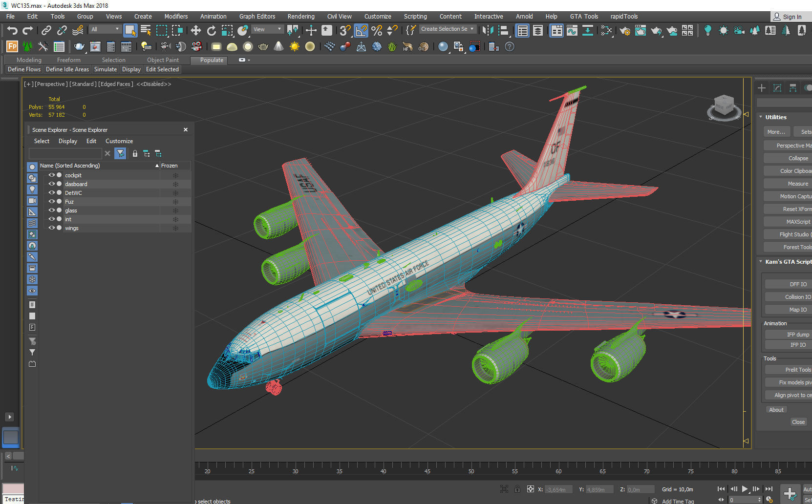Toggle display of Cameras in Scene Explorer
812x504 pixels.
tap(32, 201)
